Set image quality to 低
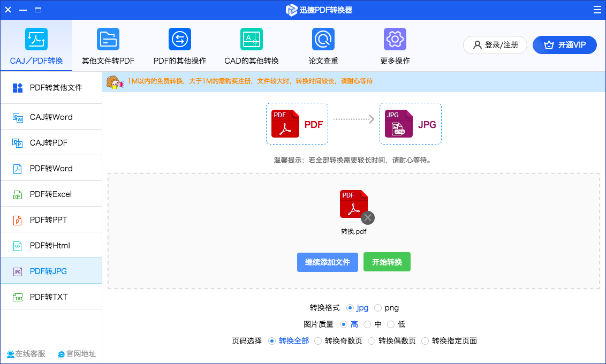606x364 pixels. 391,324
